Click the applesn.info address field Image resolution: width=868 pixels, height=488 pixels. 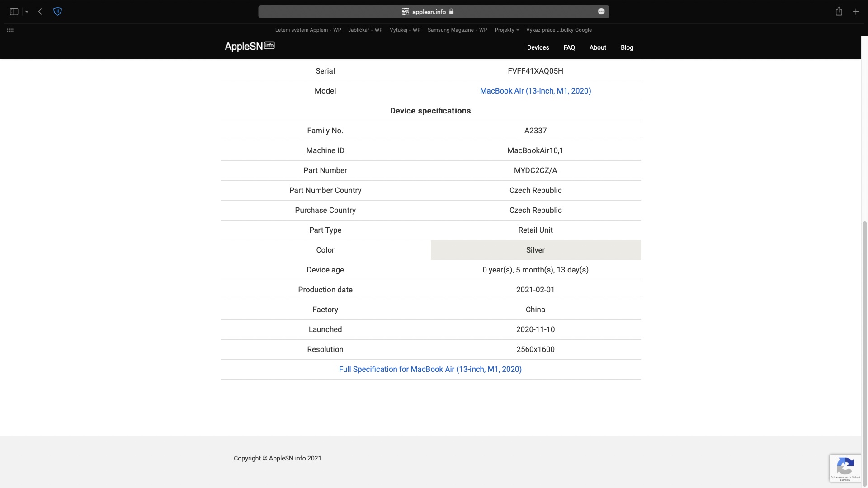(x=429, y=12)
